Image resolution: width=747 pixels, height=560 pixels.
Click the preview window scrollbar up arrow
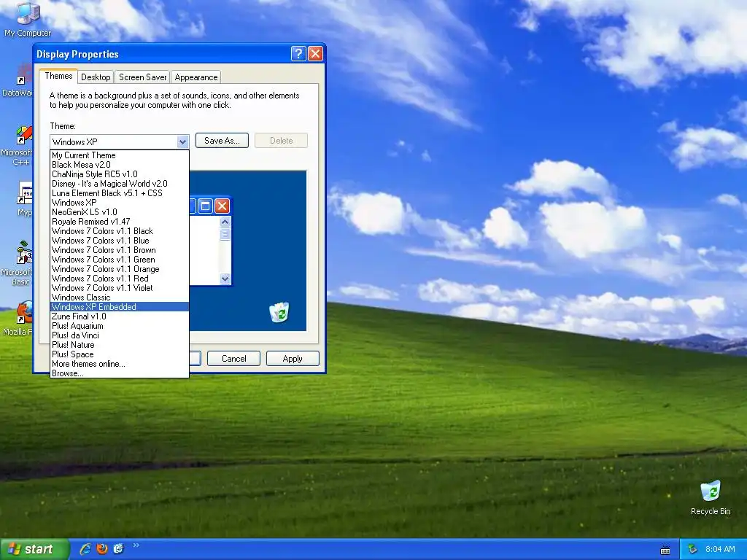225,222
